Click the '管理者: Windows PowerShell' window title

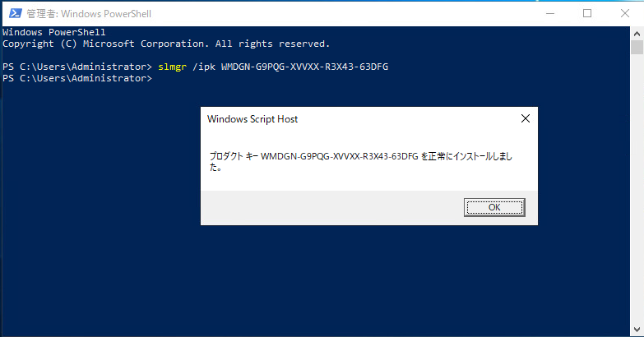coord(89,13)
